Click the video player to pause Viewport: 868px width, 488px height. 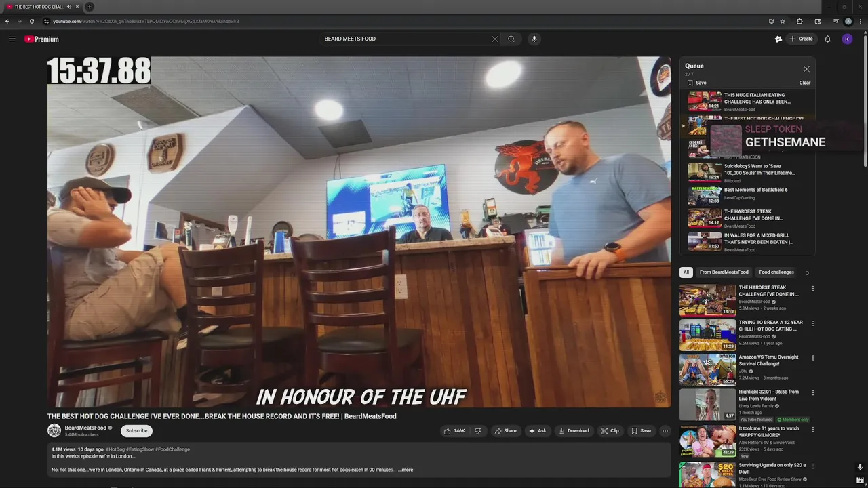(x=359, y=232)
